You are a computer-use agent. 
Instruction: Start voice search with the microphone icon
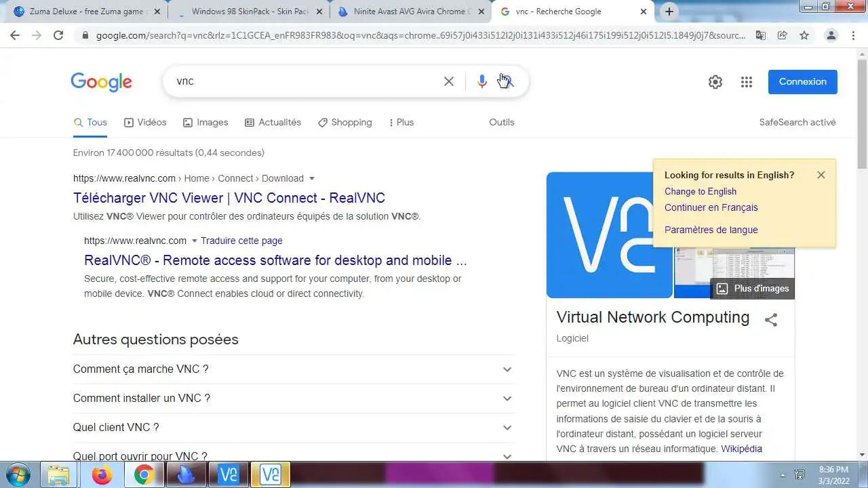(481, 81)
